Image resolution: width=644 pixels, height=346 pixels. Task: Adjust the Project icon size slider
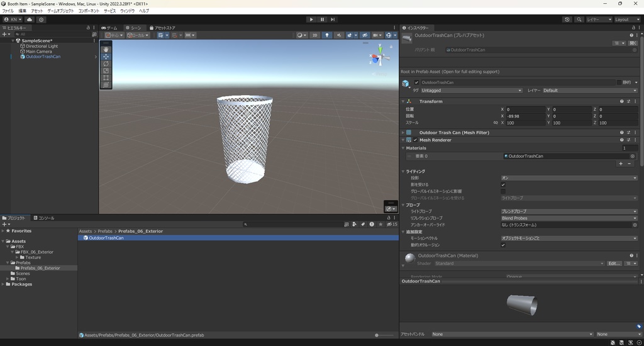click(384, 335)
